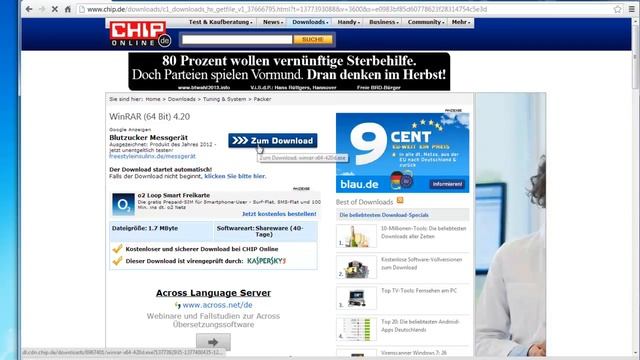Viewport: 640px width, 360px height.
Task: Click 'Jetzt kostenlos bestellen!' link
Action: pyautogui.click(x=279, y=214)
